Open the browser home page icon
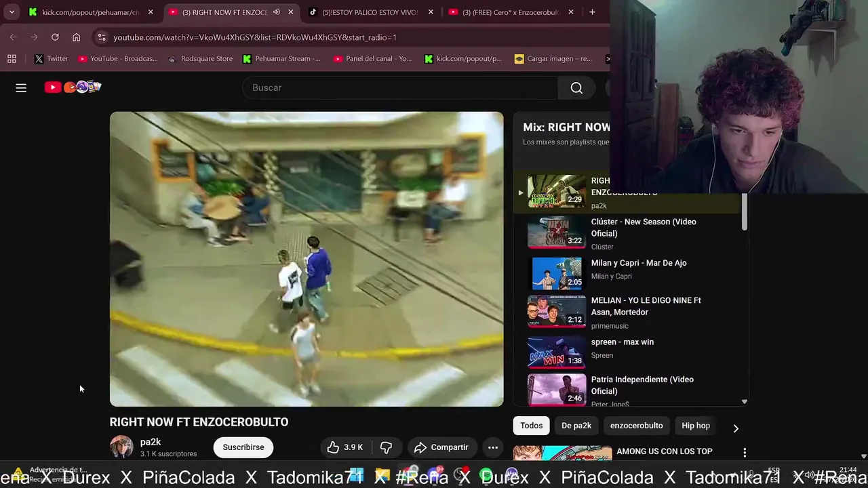 tap(76, 37)
